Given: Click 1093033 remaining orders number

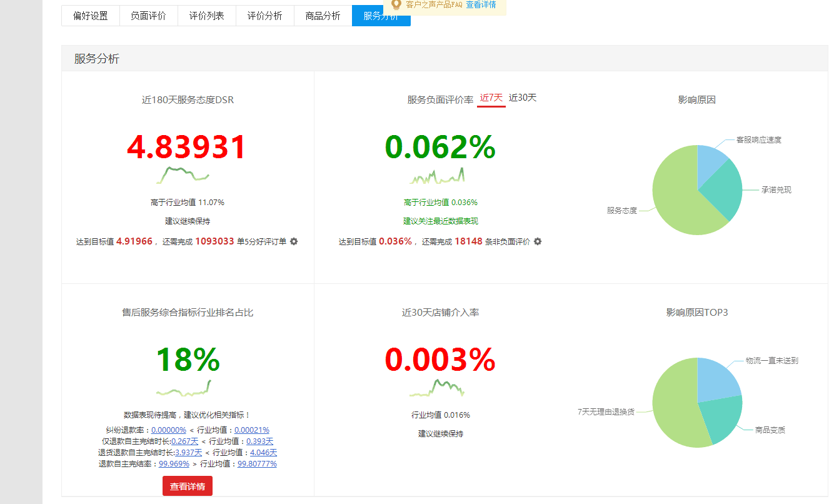Looking at the screenshot, I should point(214,241).
